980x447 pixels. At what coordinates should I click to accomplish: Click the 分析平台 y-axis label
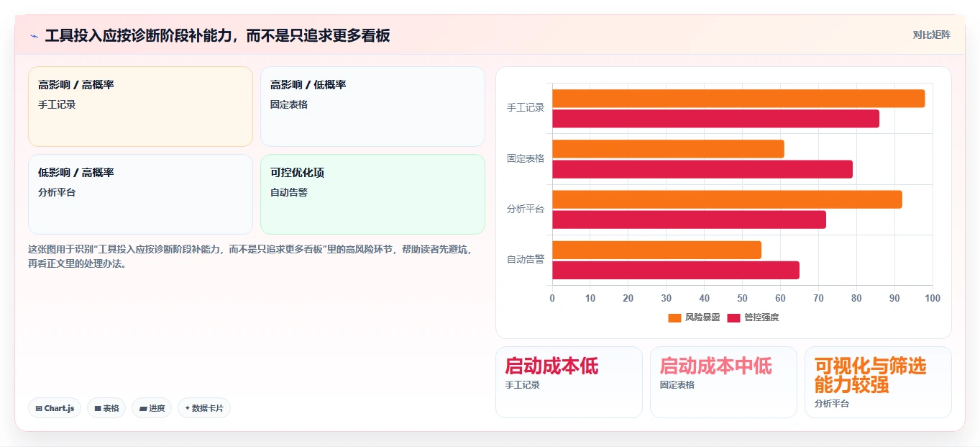tap(526, 209)
